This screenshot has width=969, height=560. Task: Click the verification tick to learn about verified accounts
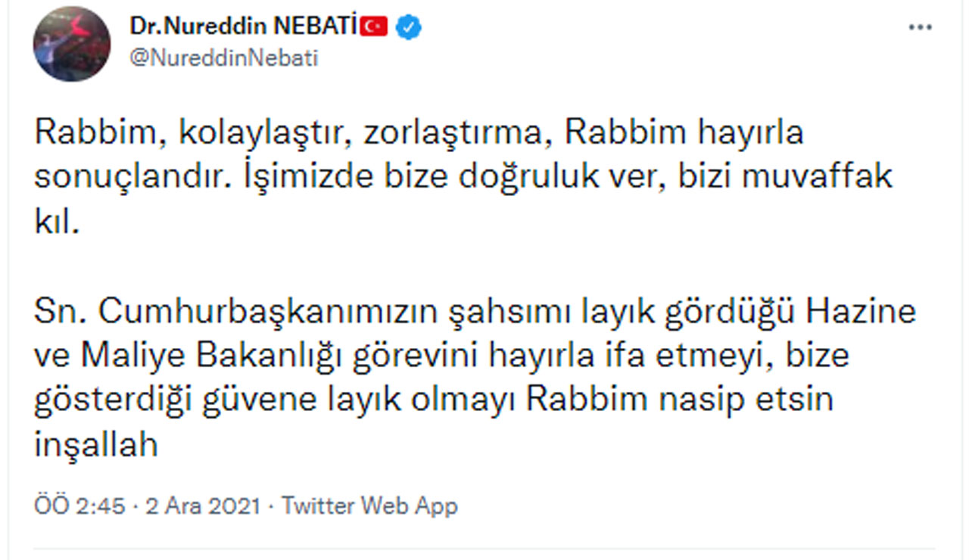click(x=407, y=25)
